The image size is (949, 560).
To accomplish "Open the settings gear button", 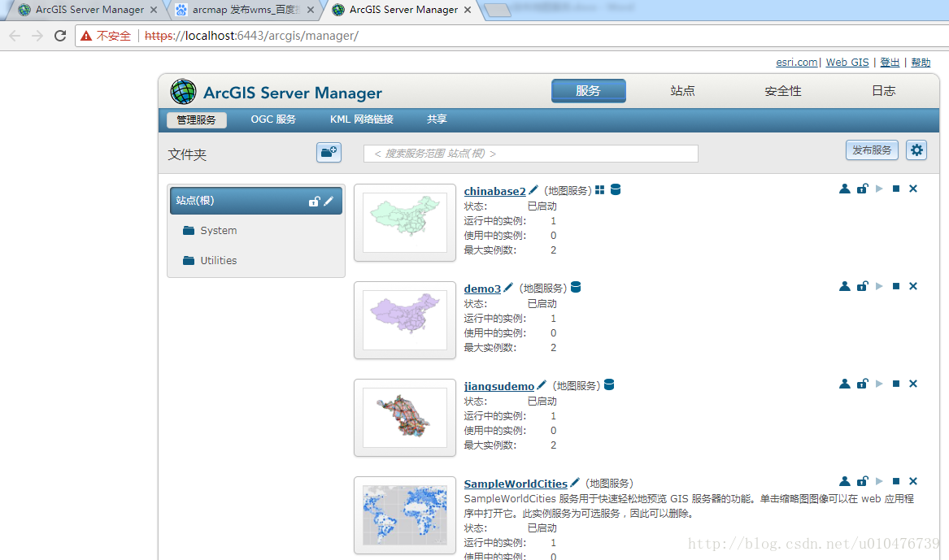I will [x=917, y=150].
